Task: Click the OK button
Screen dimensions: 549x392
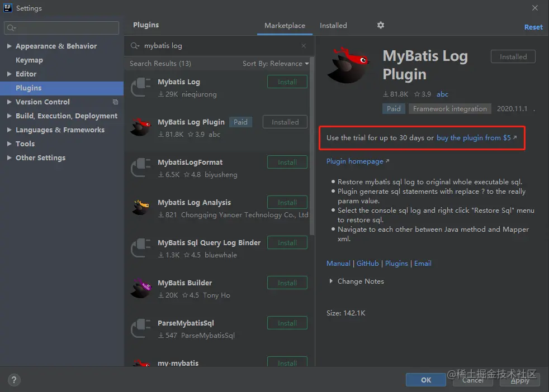Action: 426,380
